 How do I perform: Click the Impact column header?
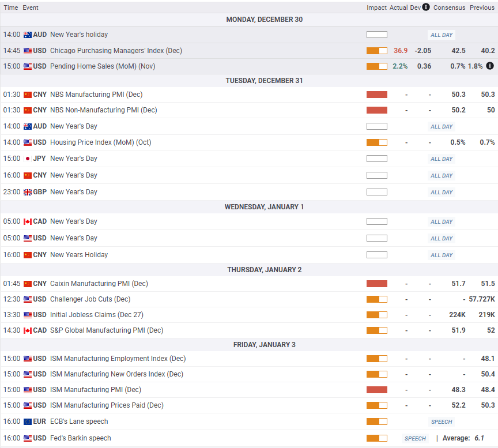[376, 8]
